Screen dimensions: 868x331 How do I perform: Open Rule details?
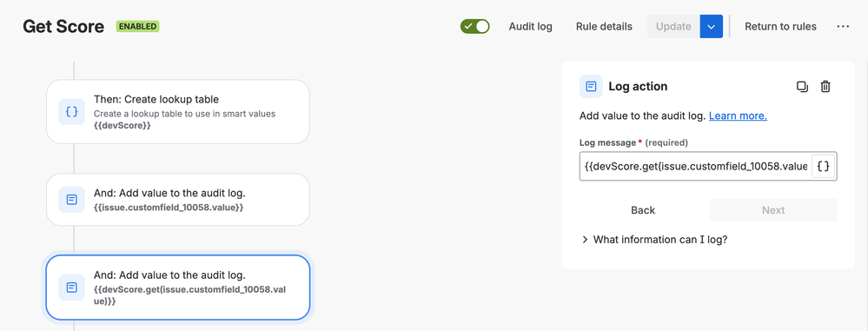604,27
